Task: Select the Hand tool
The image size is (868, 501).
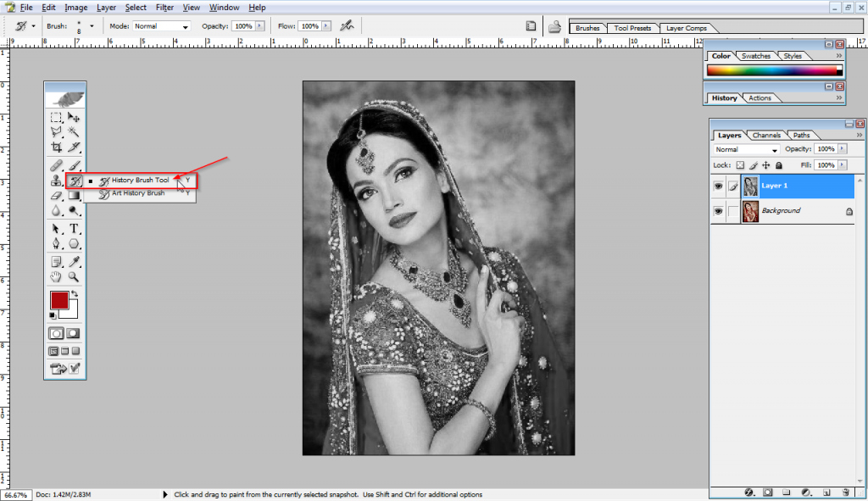Action: pyautogui.click(x=56, y=277)
